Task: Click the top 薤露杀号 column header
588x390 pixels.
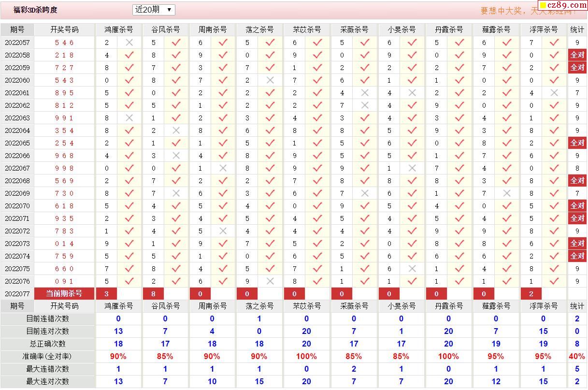Action: (496, 29)
